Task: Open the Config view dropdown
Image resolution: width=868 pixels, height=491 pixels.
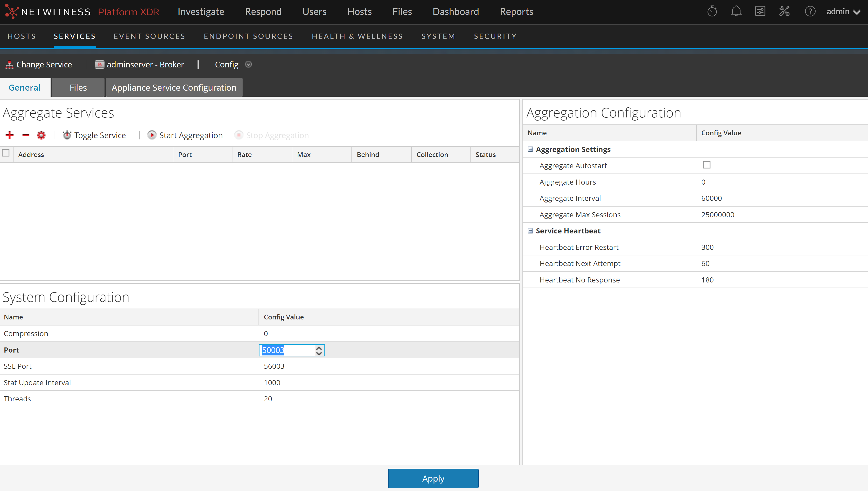Action: click(249, 65)
